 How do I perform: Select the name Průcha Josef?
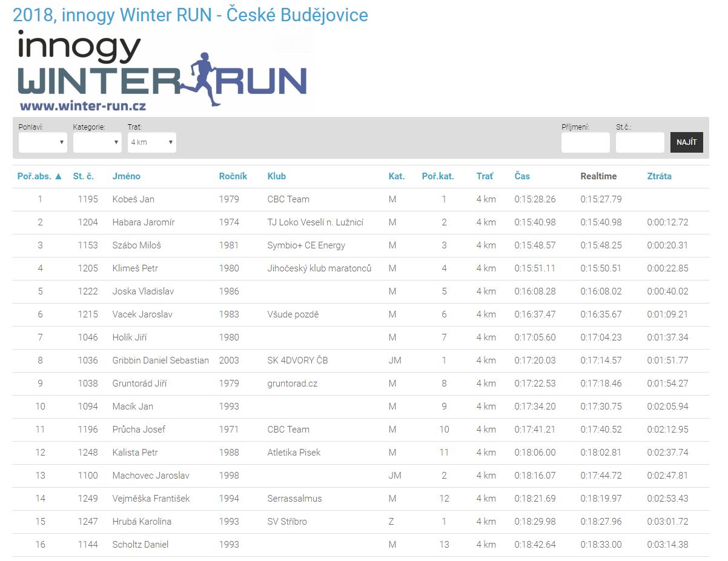click(139, 430)
